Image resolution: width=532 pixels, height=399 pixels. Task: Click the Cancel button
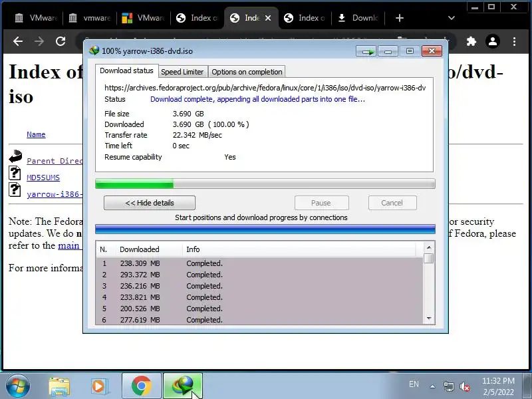(x=392, y=203)
